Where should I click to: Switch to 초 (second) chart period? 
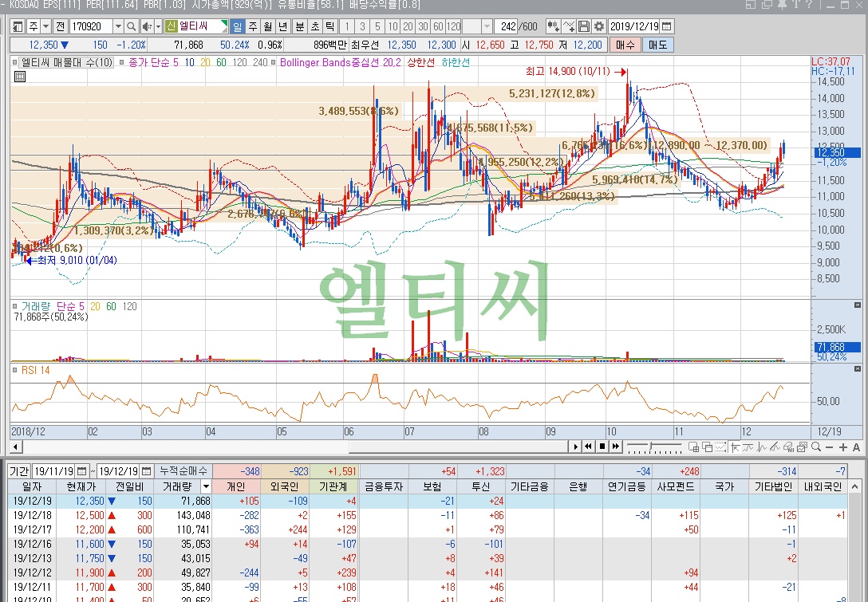point(315,26)
